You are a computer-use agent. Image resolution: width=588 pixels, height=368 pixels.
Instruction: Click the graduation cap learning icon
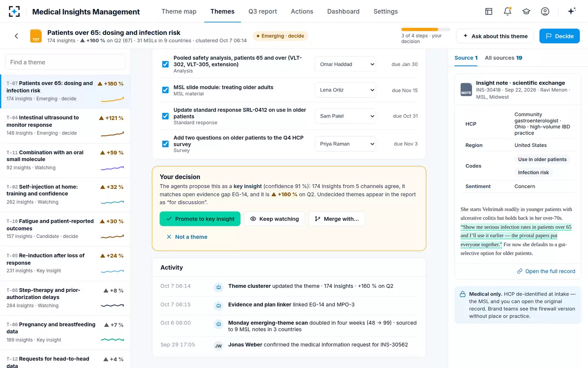tap(526, 11)
